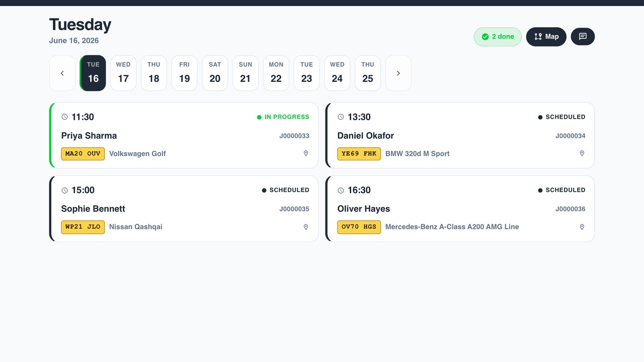
Task: Click the location pin on Priya Sharma's job
Action: click(306, 153)
